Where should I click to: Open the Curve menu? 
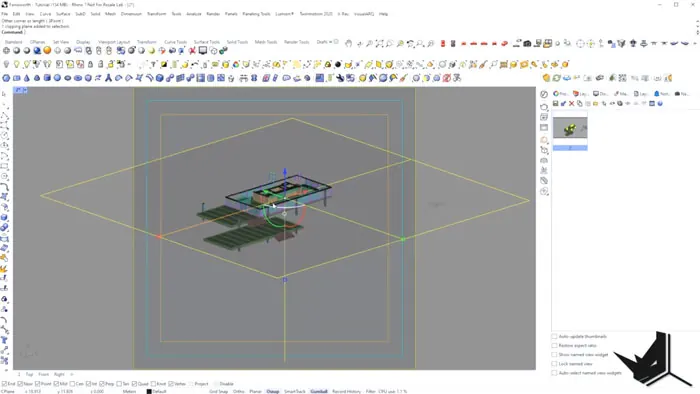point(46,14)
